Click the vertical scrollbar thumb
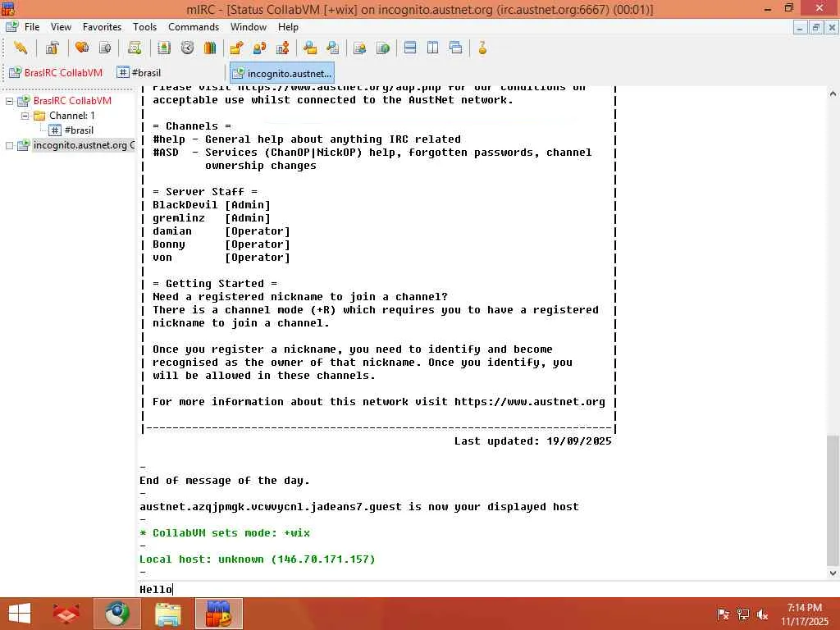840x630 pixels. (833, 501)
